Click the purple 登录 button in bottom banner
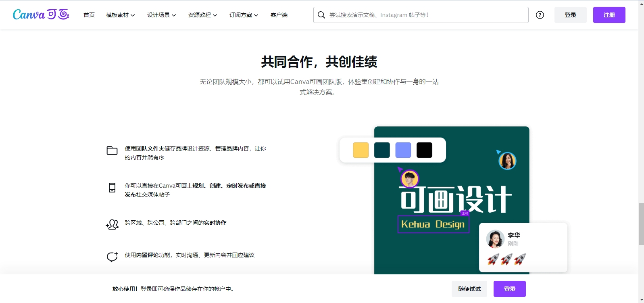Image resolution: width=644 pixels, height=303 pixels. point(510,289)
